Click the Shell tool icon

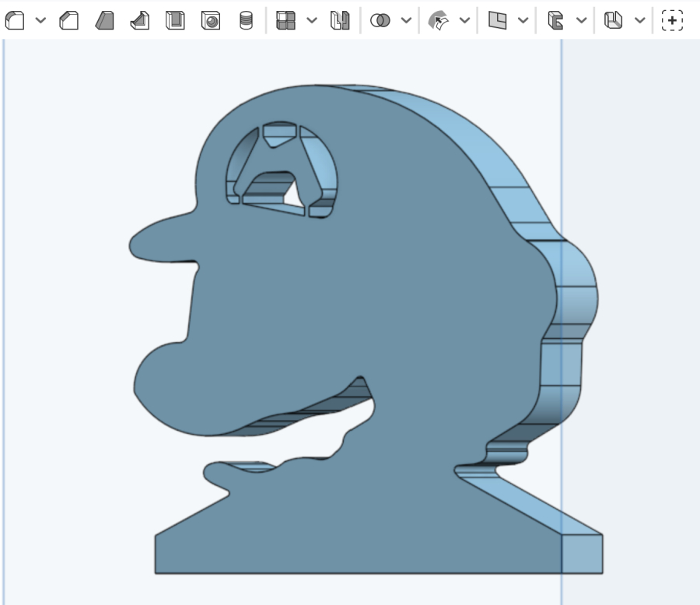tap(175, 21)
